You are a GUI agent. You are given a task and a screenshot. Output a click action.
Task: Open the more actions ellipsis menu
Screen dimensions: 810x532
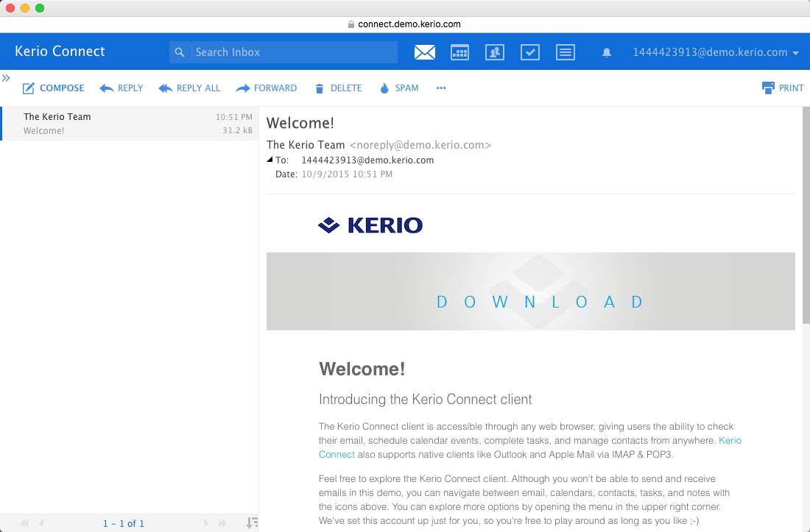coord(441,88)
